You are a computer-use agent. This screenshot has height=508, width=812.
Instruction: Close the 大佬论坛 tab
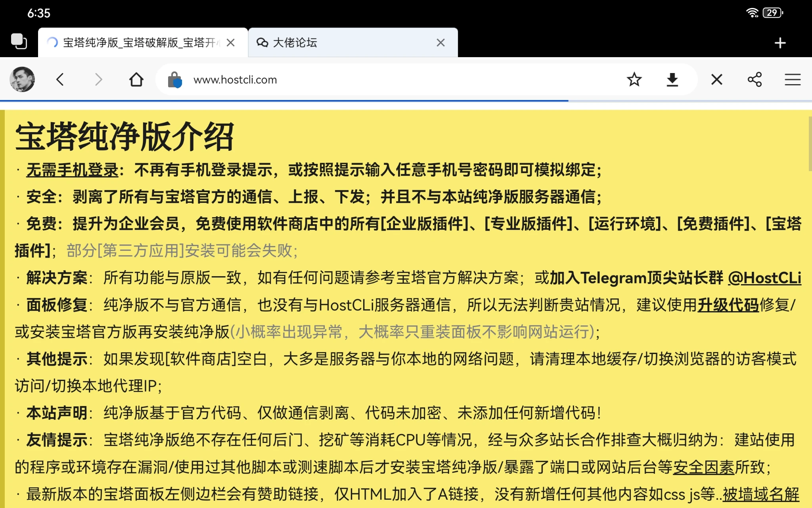point(440,42)
